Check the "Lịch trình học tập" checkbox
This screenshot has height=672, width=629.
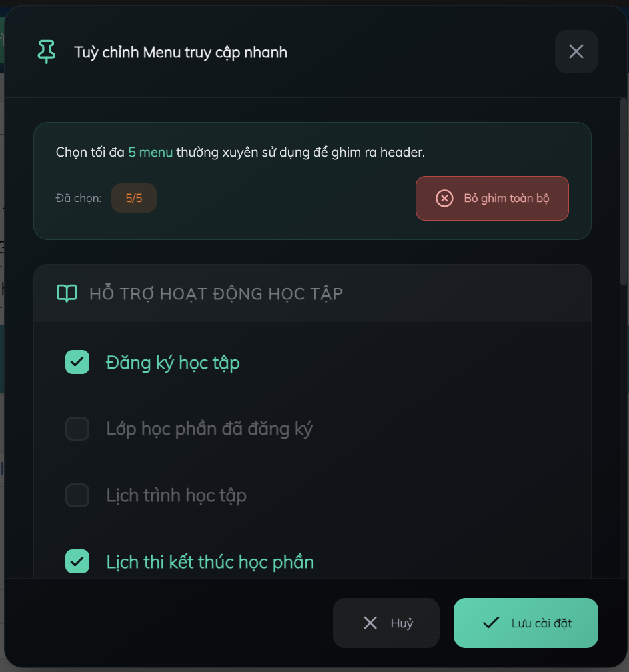[x=77, y=495]
